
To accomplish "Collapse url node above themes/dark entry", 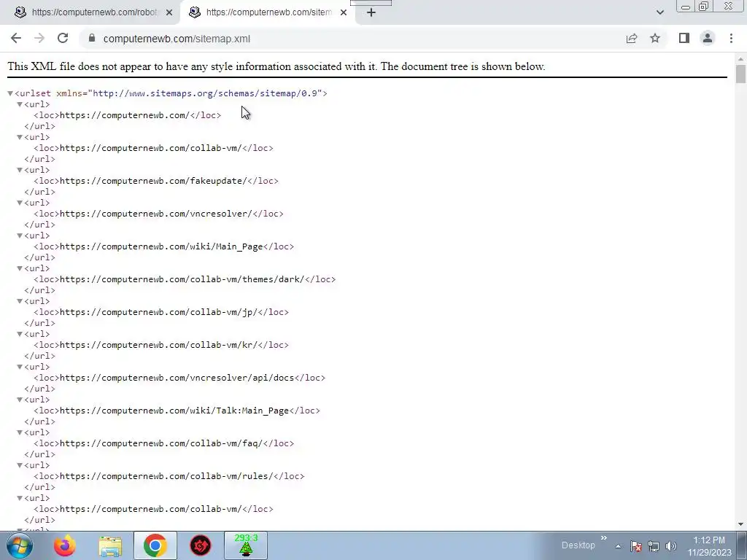I will [20, 268].
